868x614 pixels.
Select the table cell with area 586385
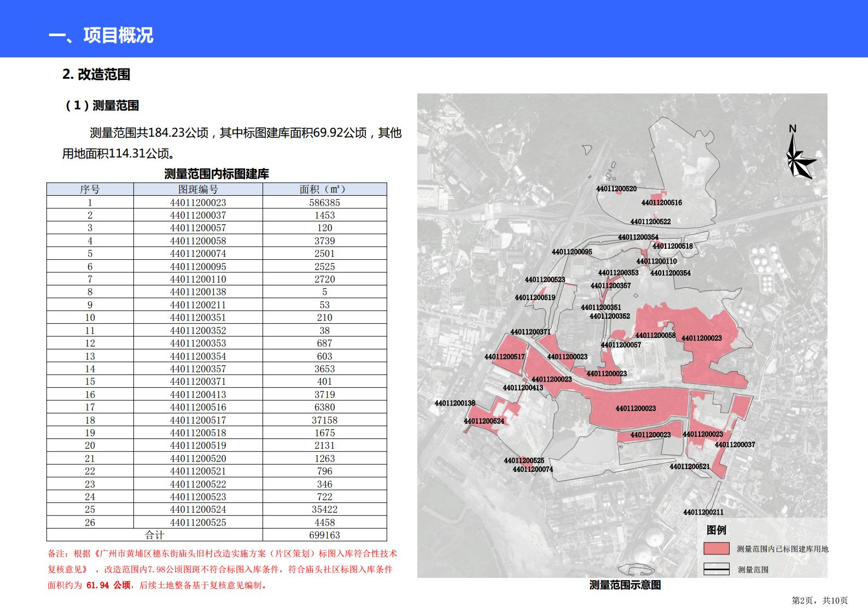tap(324, 202)
